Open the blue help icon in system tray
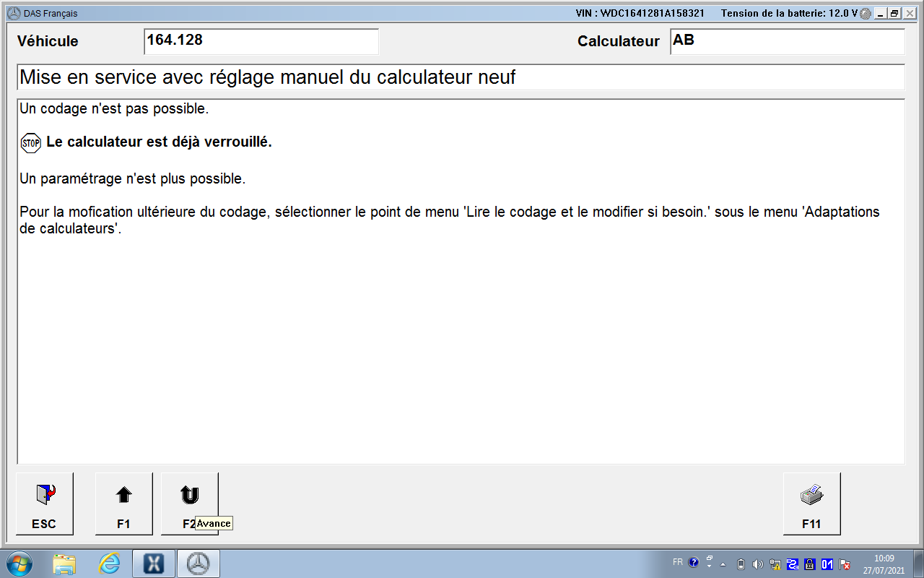The image size is (924, 578). click(x=694, y=562)
